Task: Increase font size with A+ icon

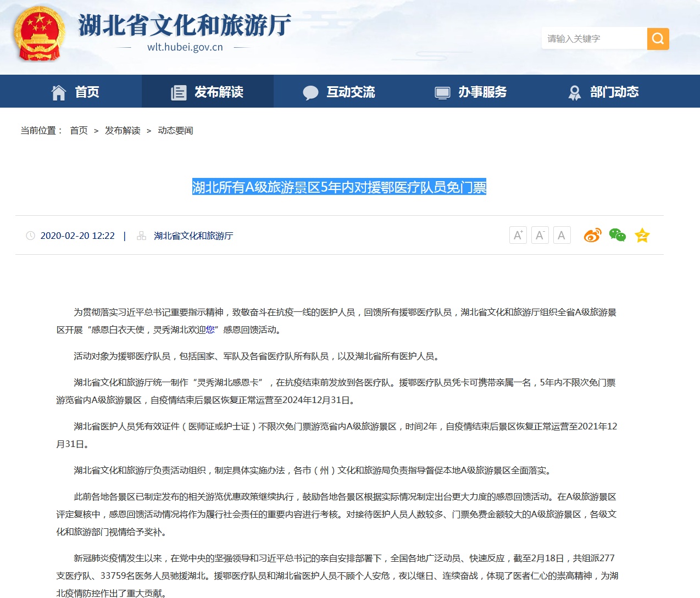Action: tap(518, 236)
